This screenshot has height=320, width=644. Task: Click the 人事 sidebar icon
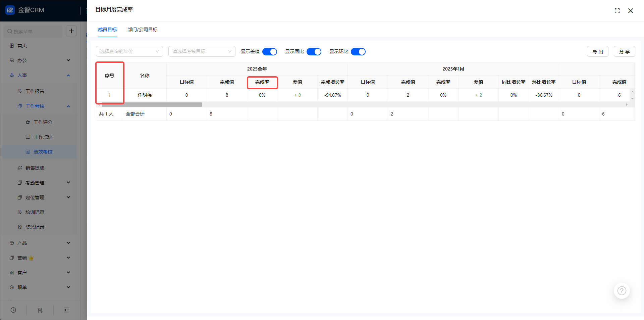[12, 75]
